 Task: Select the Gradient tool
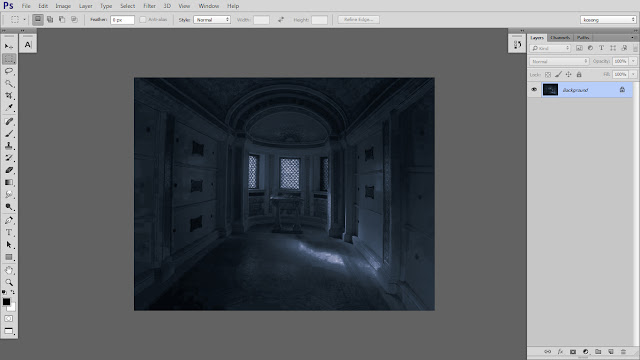click(x=9, y=182)
